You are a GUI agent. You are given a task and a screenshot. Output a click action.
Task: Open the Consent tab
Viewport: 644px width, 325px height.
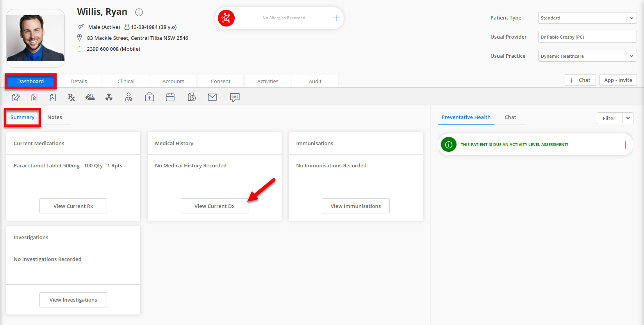coord(221,81)
